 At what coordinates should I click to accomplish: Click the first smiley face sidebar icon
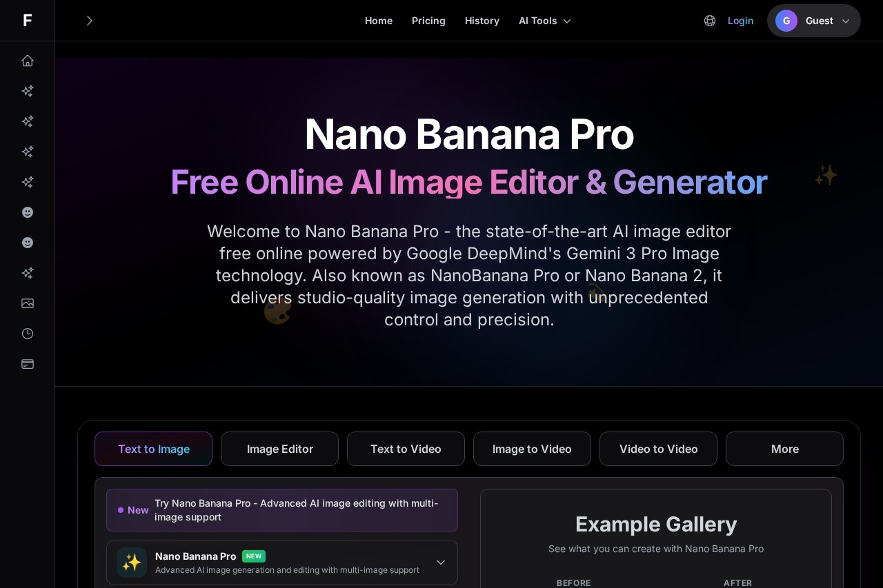(x=28, y=212)
